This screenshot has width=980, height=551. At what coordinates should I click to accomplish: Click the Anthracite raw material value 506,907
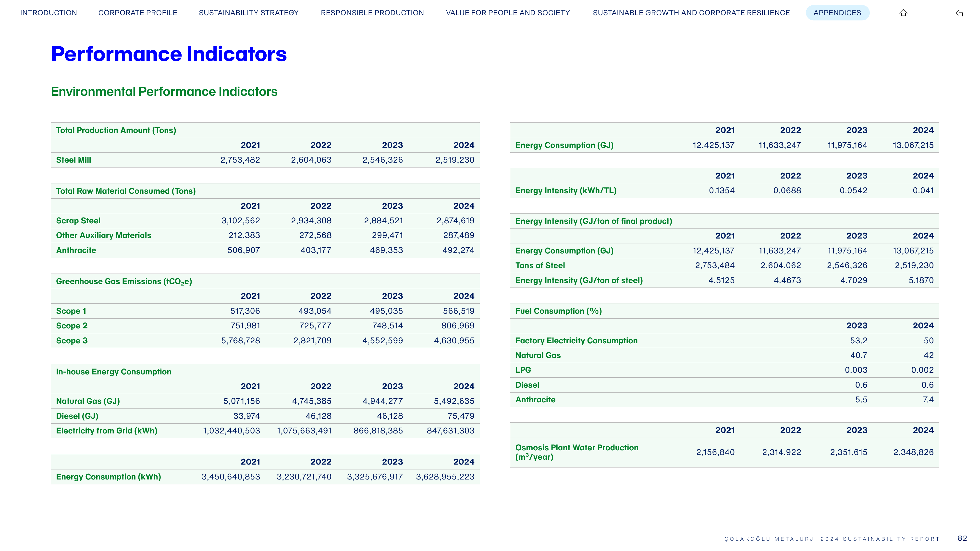point(244,251)
